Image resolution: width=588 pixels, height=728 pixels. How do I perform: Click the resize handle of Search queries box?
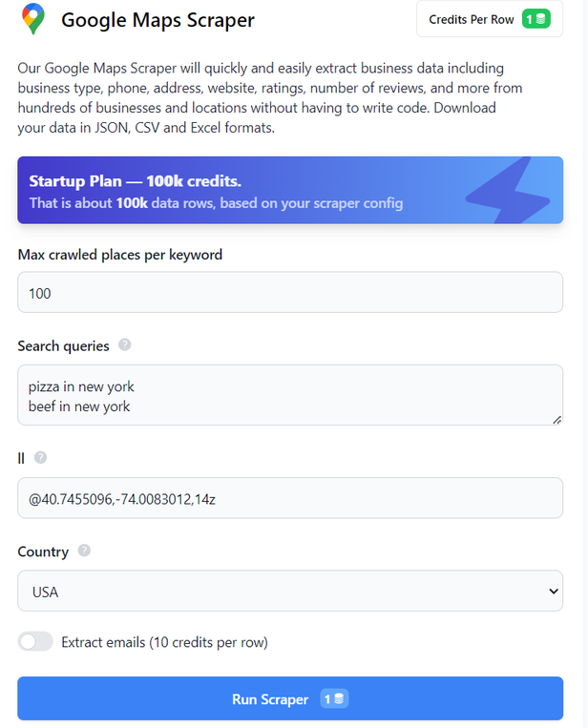[x=556, y=419]
